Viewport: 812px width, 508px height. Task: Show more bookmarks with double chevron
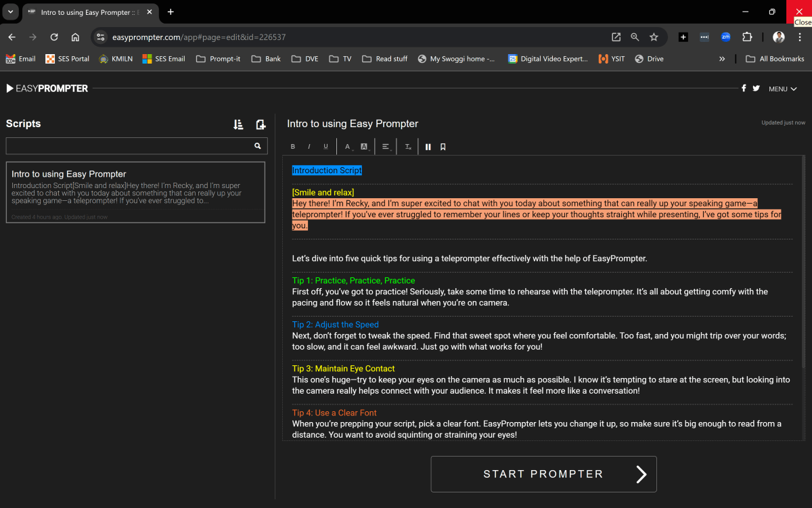(723, 59)
